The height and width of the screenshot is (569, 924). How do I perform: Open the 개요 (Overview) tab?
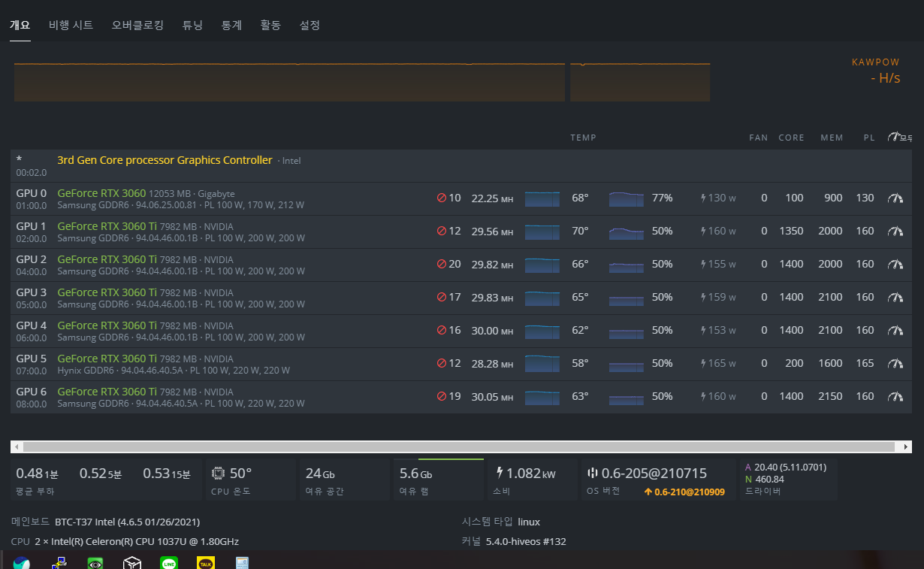pyautogui.click(x=20, y=25)
